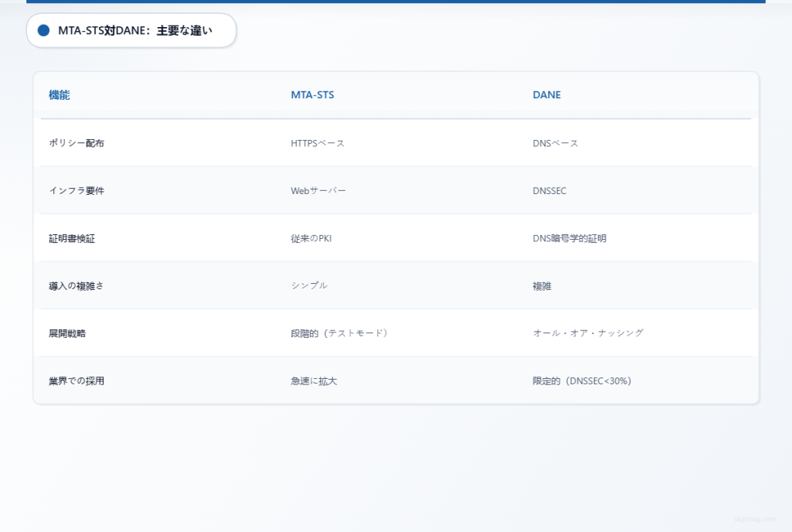
Task: Click the DNSベース cell
Action: (x=554, y=142)
